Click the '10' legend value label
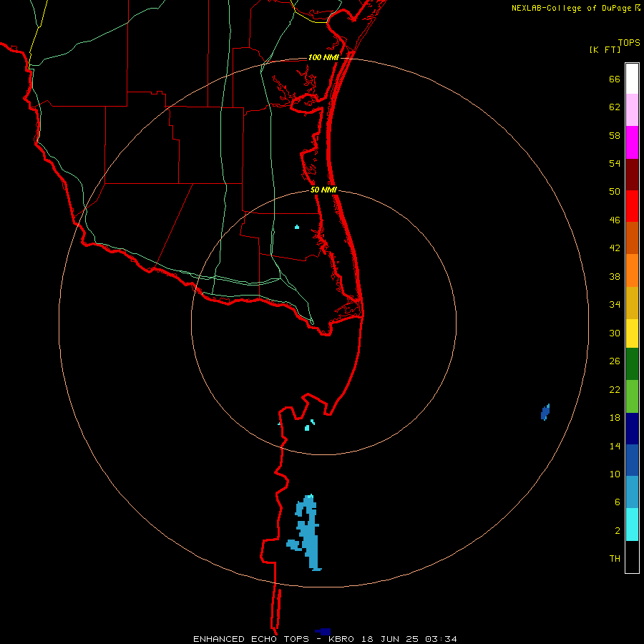 [x=615, y=474]
